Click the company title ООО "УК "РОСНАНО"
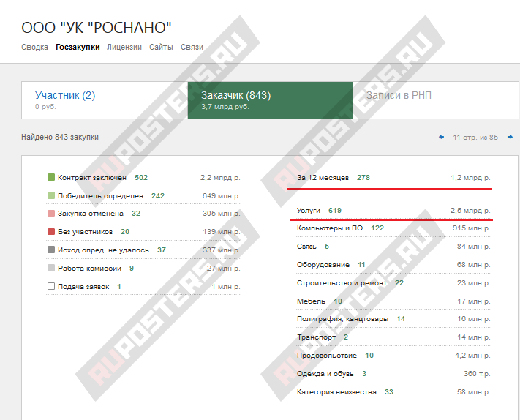 pyautogui.click(x=97, y=28)
